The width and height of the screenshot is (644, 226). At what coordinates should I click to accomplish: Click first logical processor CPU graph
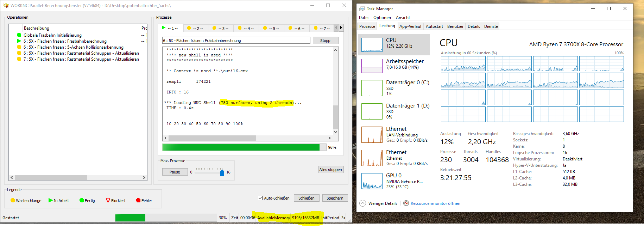[463, 64]
